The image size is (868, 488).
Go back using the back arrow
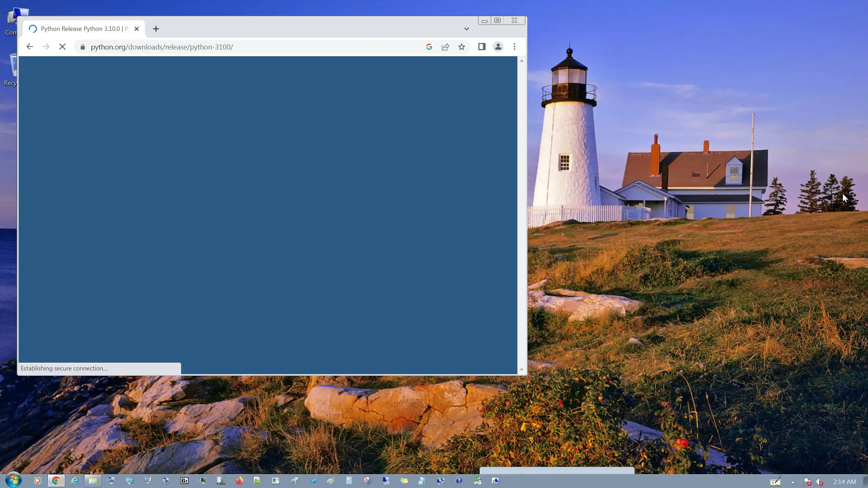(30, 47)
